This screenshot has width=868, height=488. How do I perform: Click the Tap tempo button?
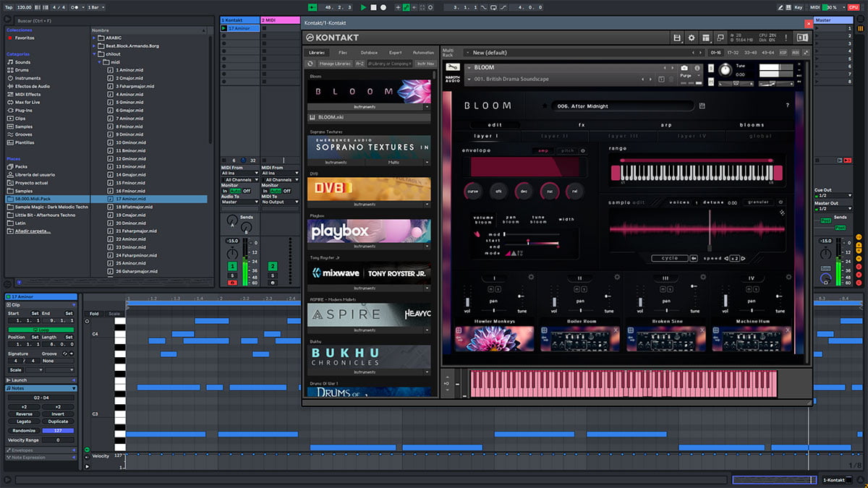tap(8, 7)
